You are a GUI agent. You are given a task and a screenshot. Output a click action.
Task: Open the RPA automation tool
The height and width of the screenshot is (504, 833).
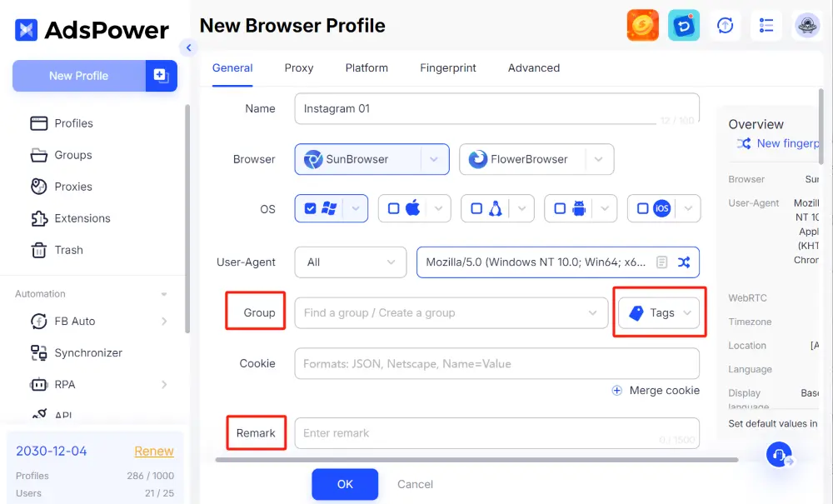click(x=52, y=385)
